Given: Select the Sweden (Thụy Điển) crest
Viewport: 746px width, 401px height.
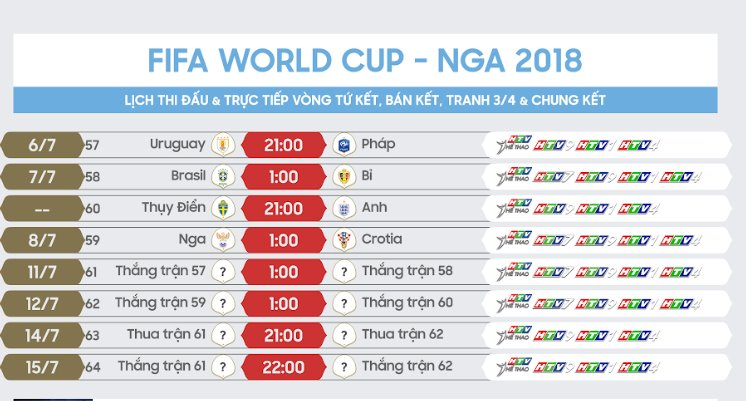Looking at the screenshot, I should [223, 209].
